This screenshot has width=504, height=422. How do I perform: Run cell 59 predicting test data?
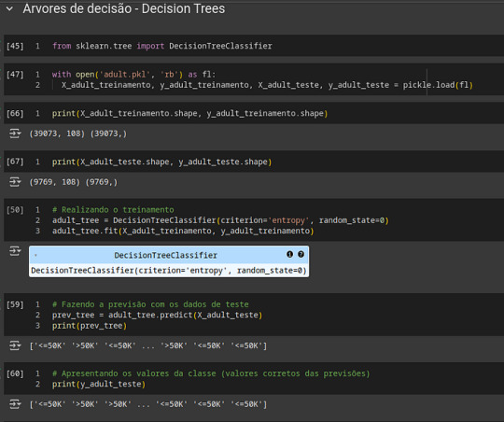15,304
